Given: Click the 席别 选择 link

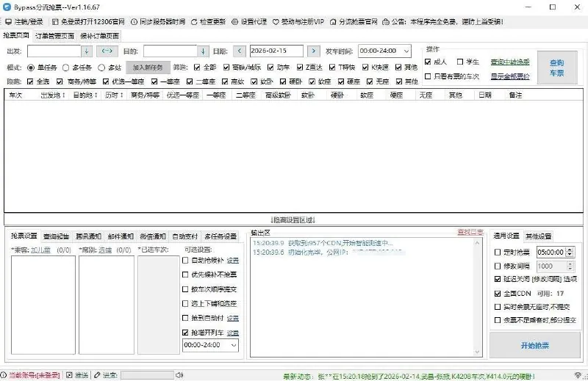Looking at the screenshot, I should [x=105, y=250].
